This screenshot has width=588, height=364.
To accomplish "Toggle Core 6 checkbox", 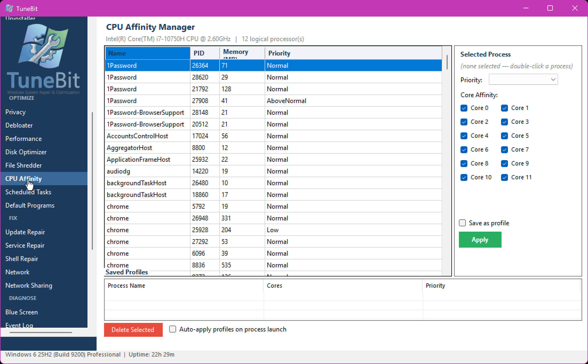I will 464,150.
